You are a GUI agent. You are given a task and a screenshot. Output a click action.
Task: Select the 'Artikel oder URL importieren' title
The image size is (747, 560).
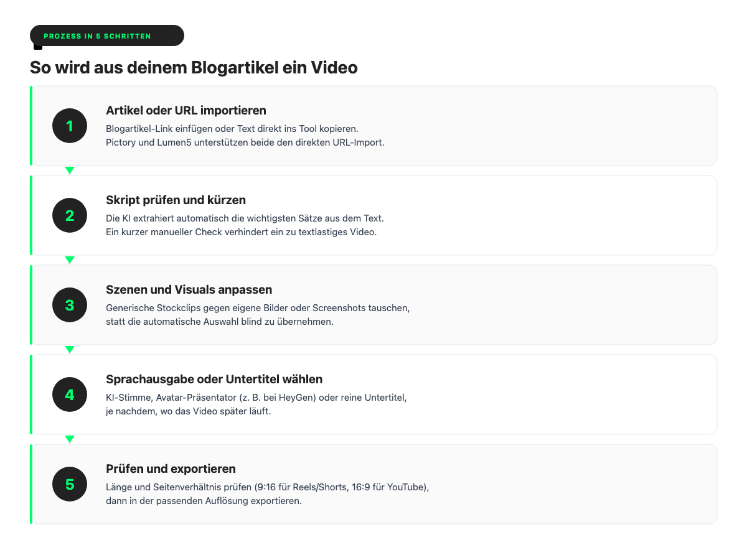pyautogui.click(x=186, y=110)
